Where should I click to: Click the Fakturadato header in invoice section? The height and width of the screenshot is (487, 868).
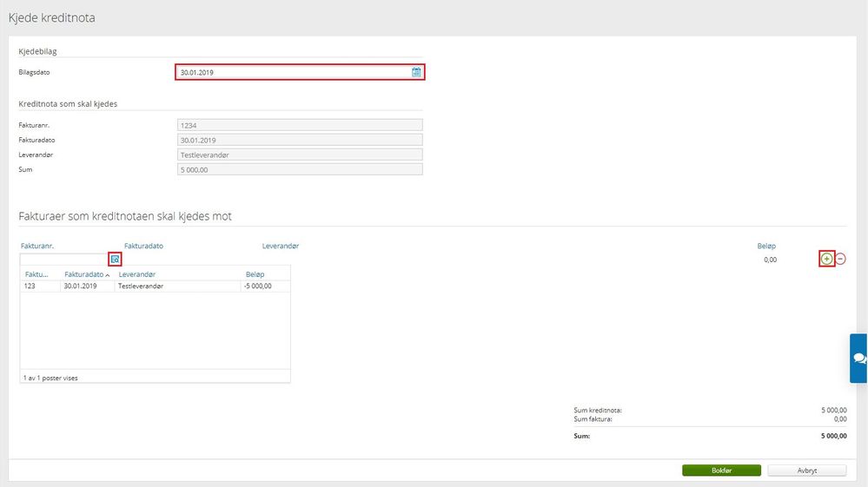click(143, 246)
